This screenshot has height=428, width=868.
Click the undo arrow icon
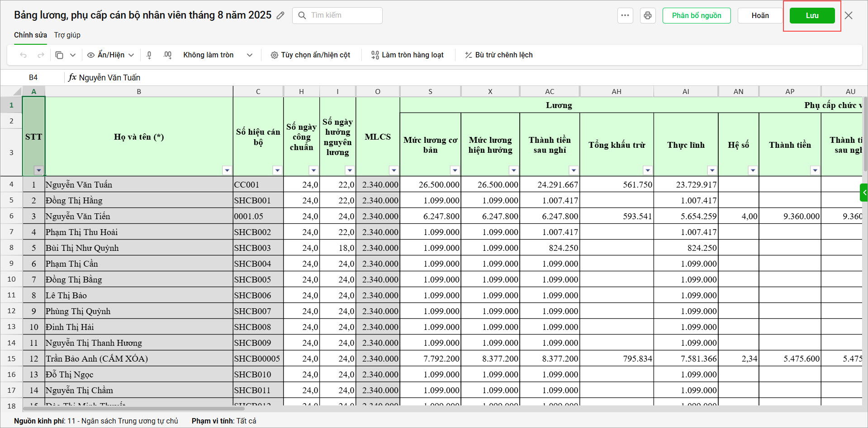point(24,55)
